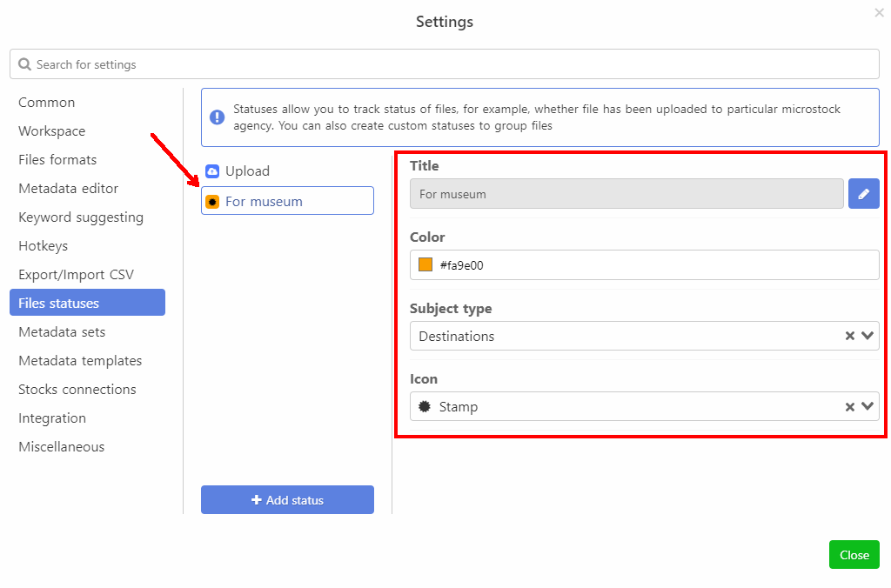Go to Metadata templates
This screenshot has height=588, width=891.
[80, 361]
